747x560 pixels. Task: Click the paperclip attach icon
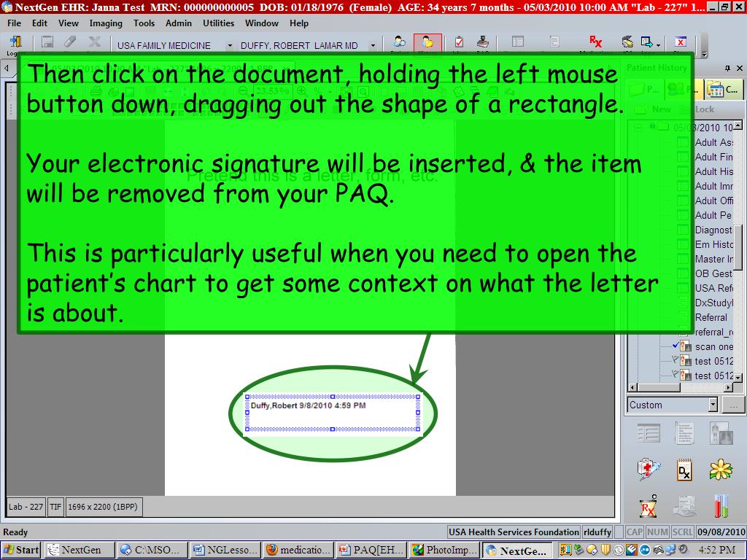point(70,42)
